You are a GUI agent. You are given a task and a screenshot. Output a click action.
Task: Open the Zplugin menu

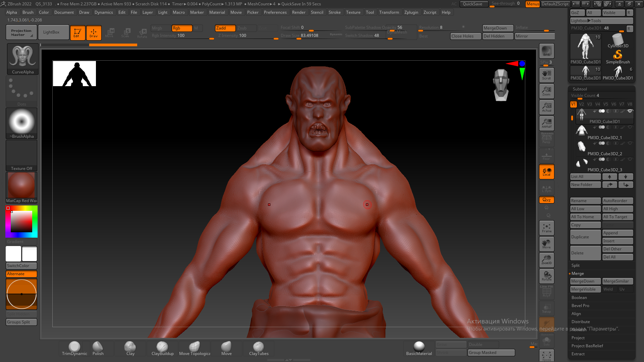411,12
